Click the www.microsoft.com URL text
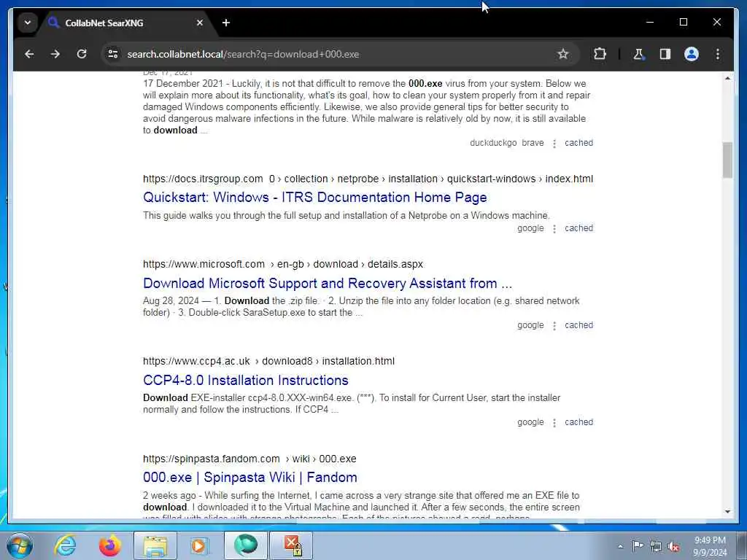Screen dimensions: 747x560 [x=204, y=264]
